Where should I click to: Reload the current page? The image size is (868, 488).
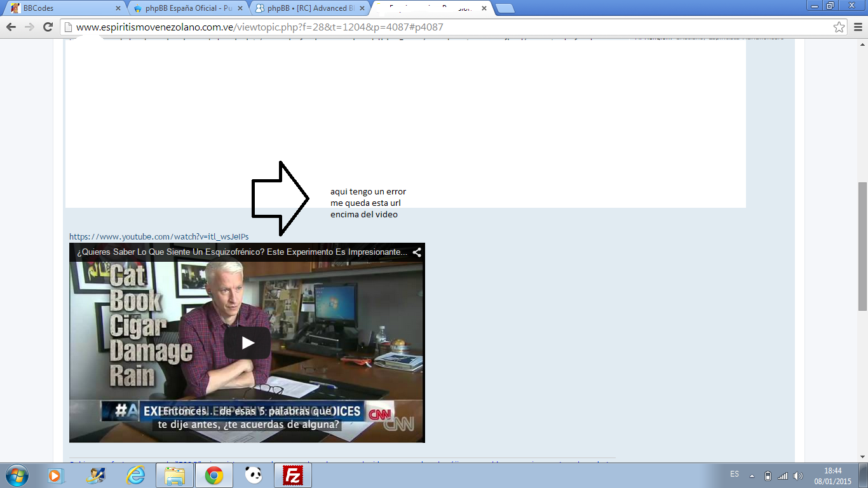coord(48,27)
